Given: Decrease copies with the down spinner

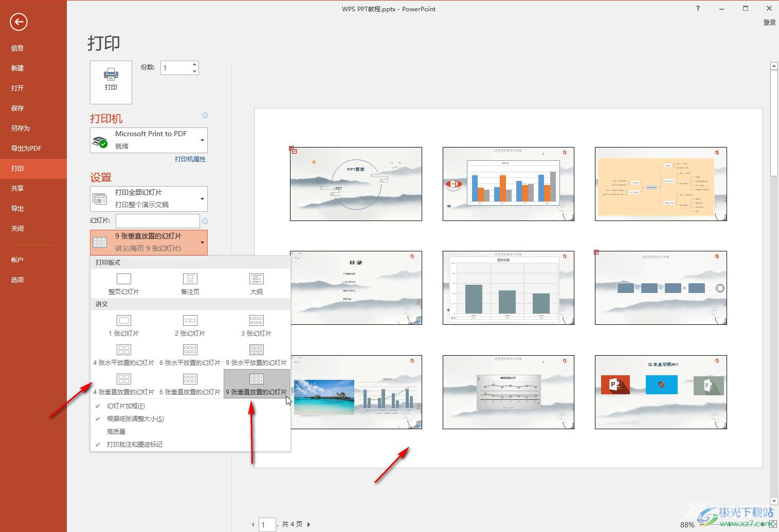Looking at the screenshot, I should coord(194,71).
